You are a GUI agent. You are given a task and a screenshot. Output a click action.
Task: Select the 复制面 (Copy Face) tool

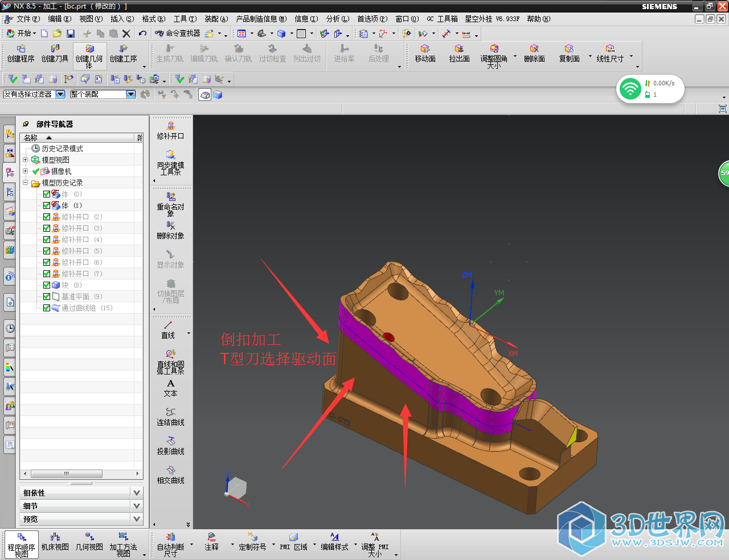click(x=569, y=53)
